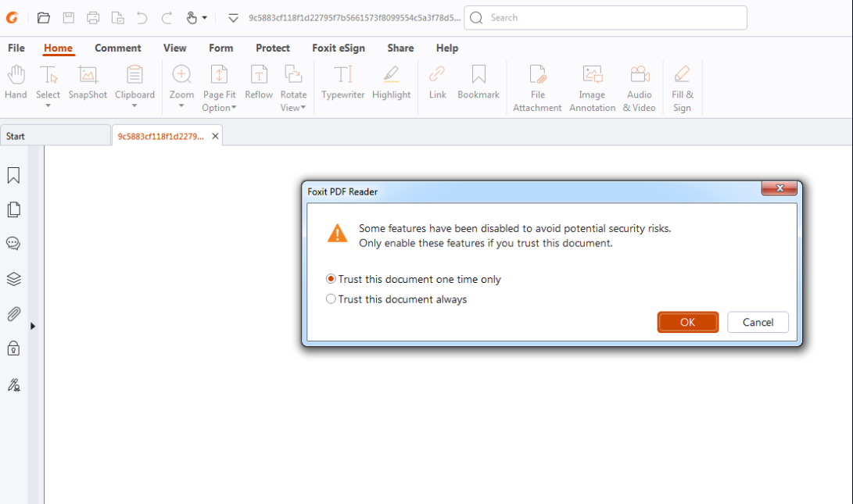Print the document using the printer icon
Viewport: 853px width, 504px height.
coord(93,18)
